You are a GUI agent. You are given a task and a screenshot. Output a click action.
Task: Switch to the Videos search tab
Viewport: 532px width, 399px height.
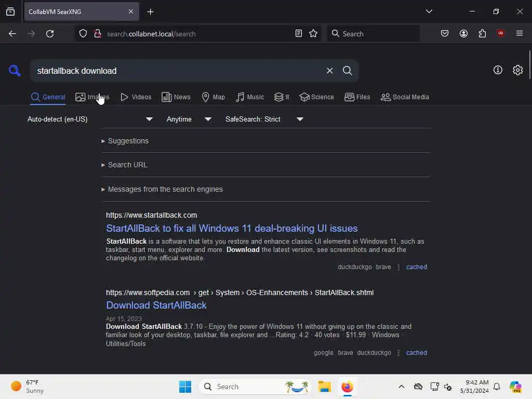(136, 97)
